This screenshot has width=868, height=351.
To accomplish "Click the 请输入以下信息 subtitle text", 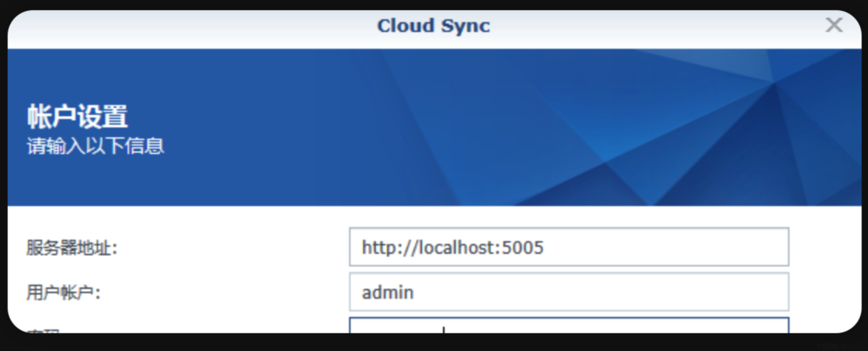I will [x=95, y=146].
